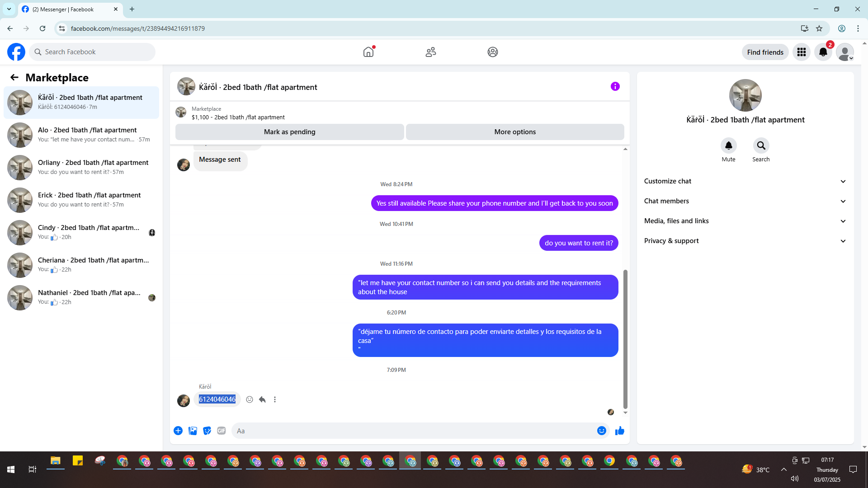Open Facebook notifications bell
868x488 pixels.
(823, 52)
